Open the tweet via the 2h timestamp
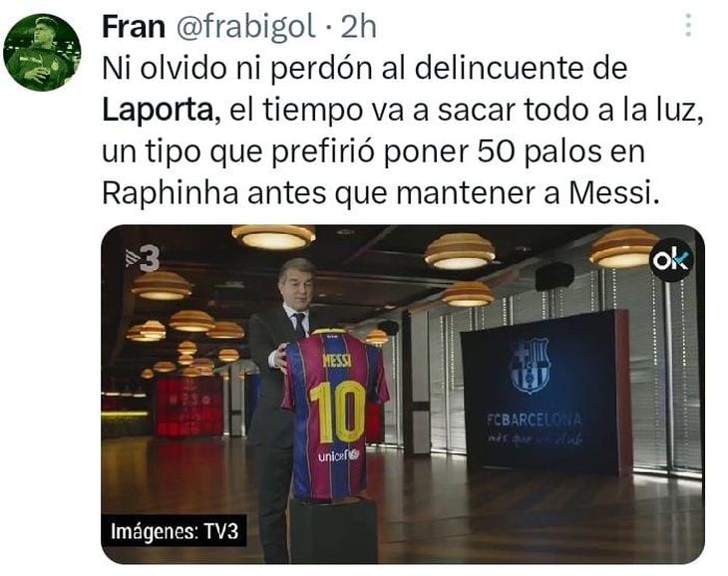This screenshot has height=576, width=728. (358, 27)
